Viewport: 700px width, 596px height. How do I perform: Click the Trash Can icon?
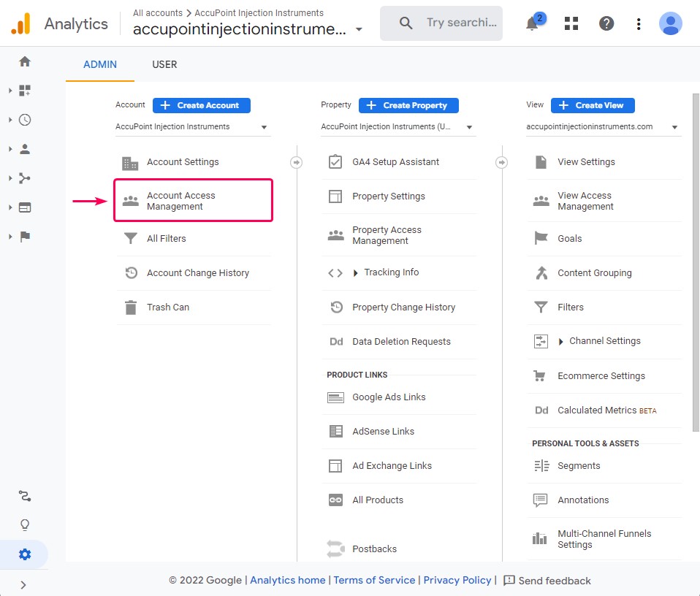(131, 307)
